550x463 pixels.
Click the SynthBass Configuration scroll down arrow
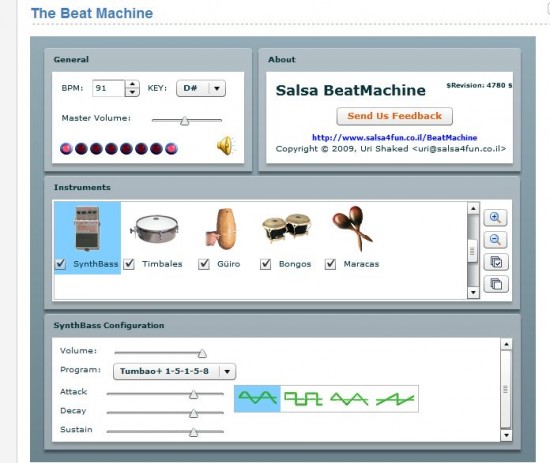(x=506, y=435)
